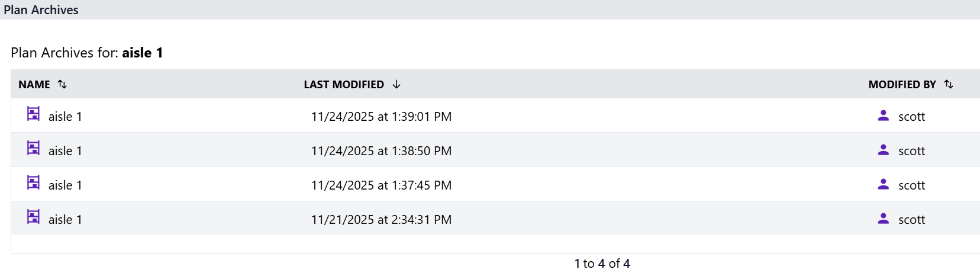
Task: Toggle sort arrows next to NAME header
Action: (x=62, y=84)
